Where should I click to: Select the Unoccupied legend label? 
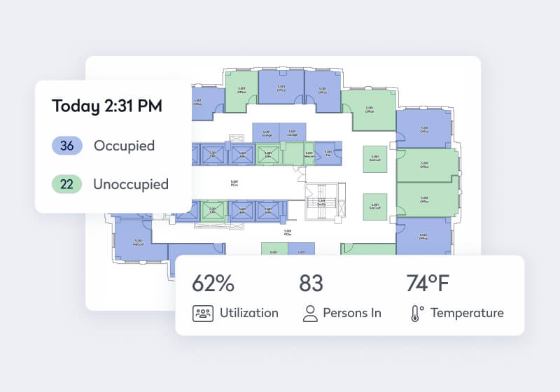[x=131, y=184]
